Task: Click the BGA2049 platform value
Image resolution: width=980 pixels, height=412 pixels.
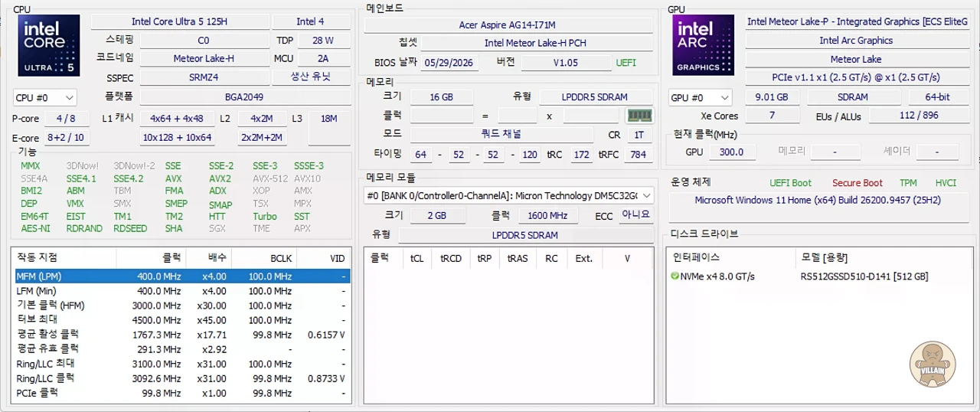Action: point(244,96)
